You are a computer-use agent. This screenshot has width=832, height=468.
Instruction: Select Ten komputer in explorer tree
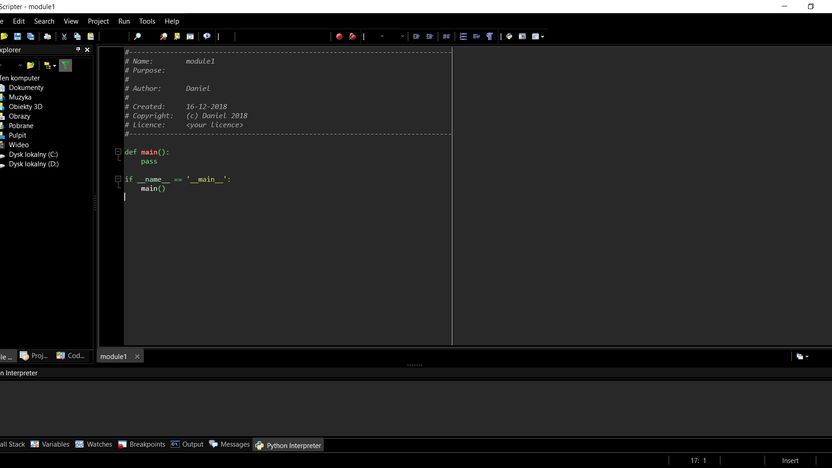20,78
